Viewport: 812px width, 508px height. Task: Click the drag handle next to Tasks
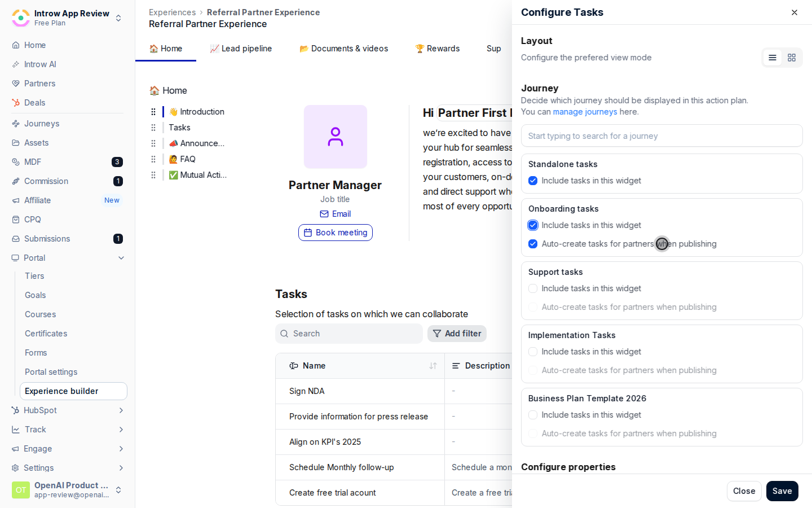pos(153,128)
